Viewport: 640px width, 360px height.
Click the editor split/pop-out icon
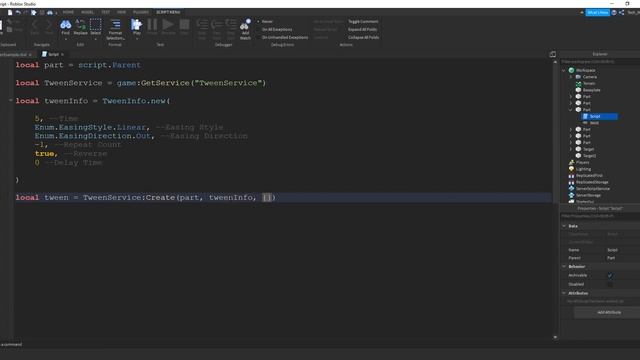tap(553, 54)
